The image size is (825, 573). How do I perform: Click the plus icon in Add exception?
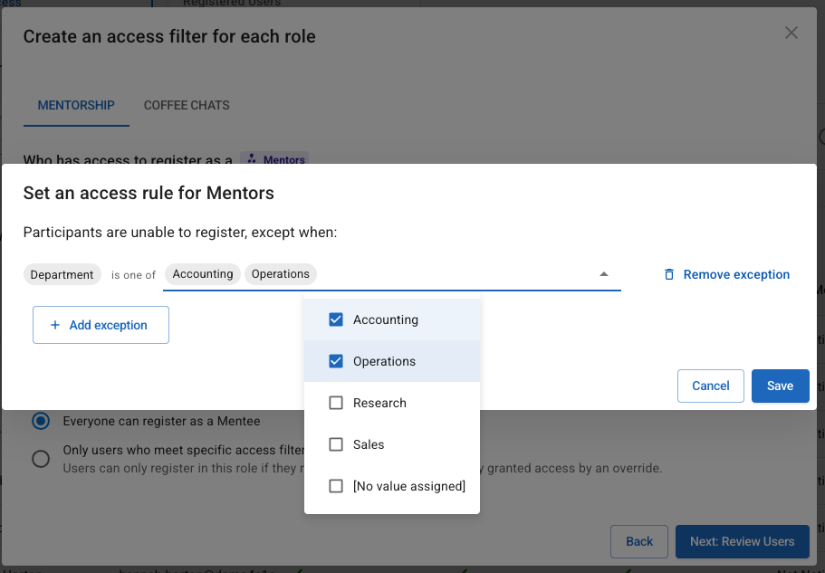(55, 325)
